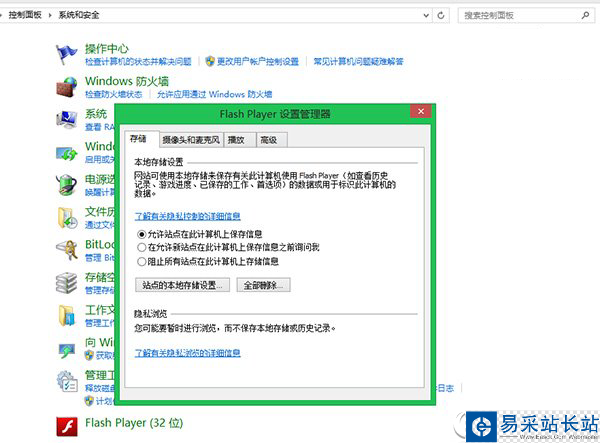Expand breadcrumb arrow after 控制面板
This screenshot has height=443, width=600.
coord(50,15)
